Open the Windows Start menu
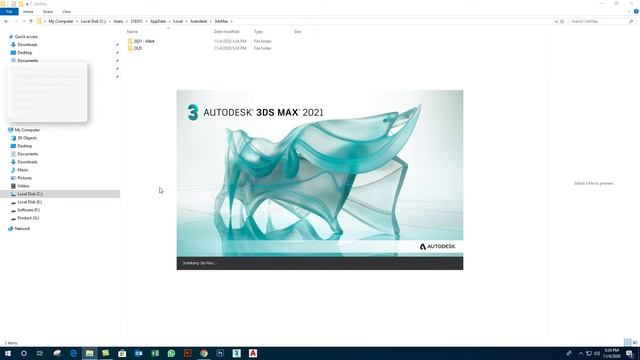Image resolution: width=640 pixels, height=360 pixels. [8, 353]
